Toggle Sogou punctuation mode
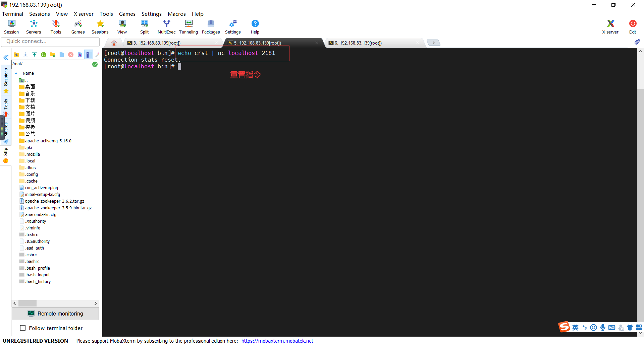Viewport: 644px width, 345px height. 585,327
